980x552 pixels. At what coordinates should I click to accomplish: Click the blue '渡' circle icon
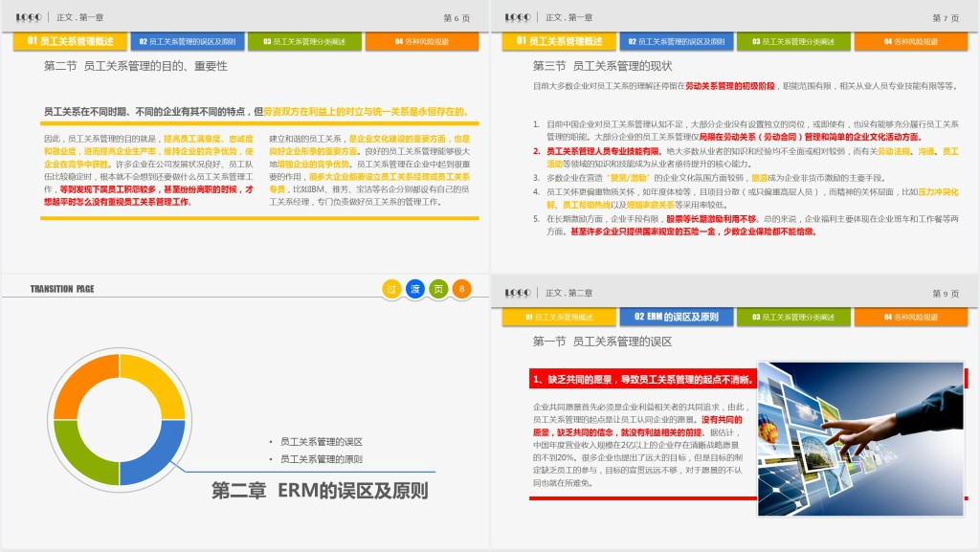[415, 289]
